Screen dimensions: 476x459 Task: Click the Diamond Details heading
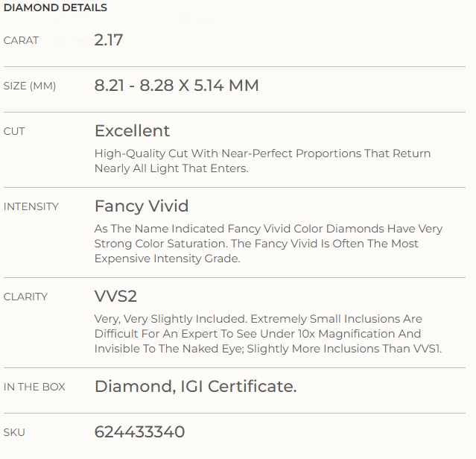[x=55, y=7]
